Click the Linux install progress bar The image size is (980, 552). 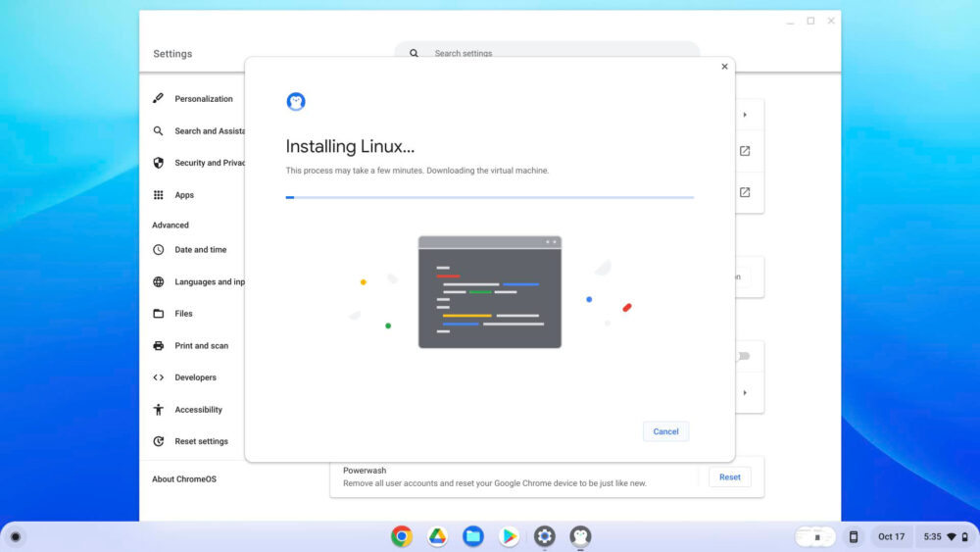click(489, 197)
